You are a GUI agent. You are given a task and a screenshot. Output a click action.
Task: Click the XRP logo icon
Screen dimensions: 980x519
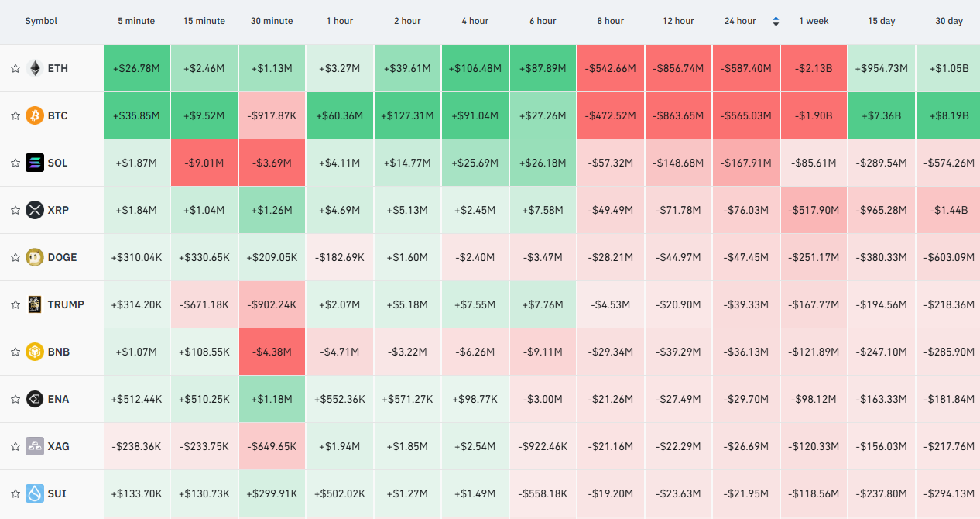pos(35,210)
